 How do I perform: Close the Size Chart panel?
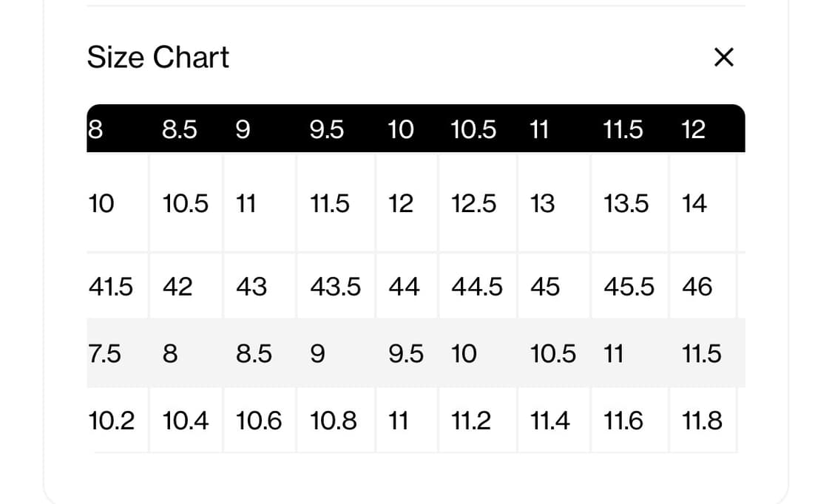coord(723,57)
